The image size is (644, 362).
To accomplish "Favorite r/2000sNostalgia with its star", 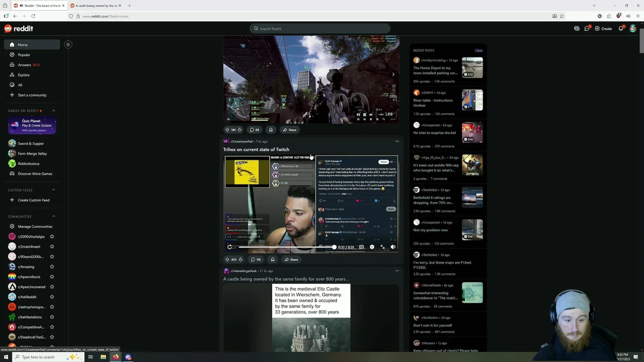I will coord(52,236).
